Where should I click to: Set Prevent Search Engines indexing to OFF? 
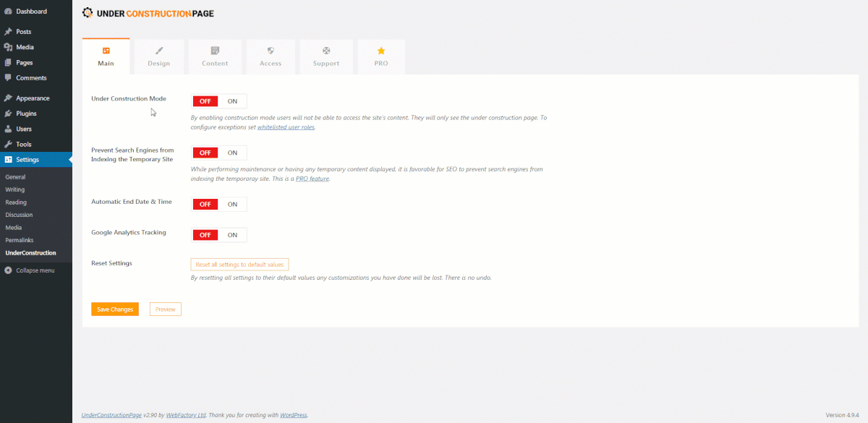[205, 153]
